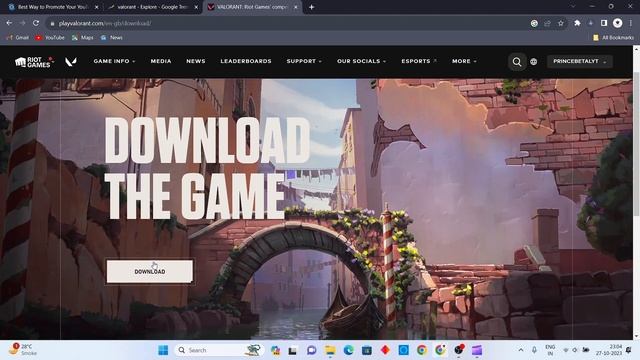
Task: Open notification bell in system tray
Action: (629, 350)
